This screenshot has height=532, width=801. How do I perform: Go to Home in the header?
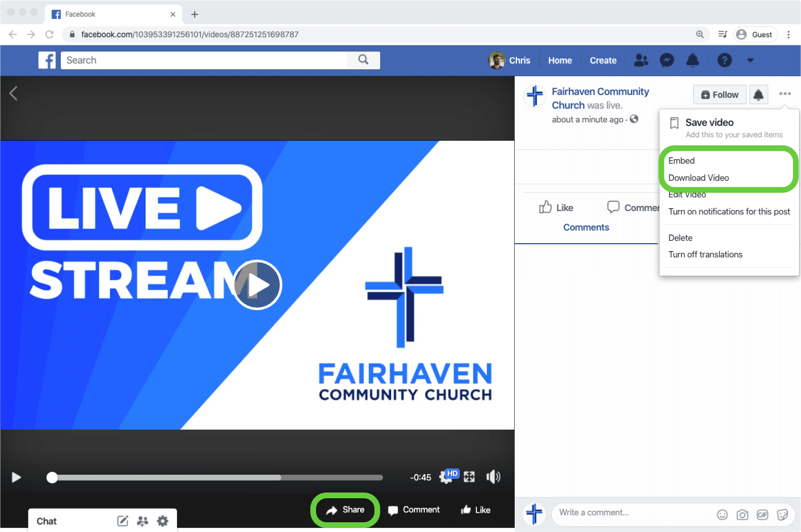pyautogui.click(x=560, y=60)
